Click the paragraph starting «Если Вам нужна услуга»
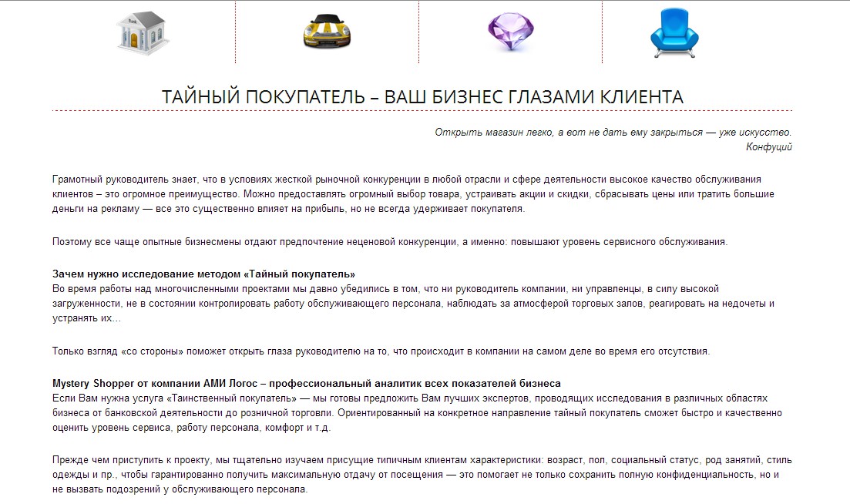Screen dimensions: 850x504 click(x=417, y=413)
